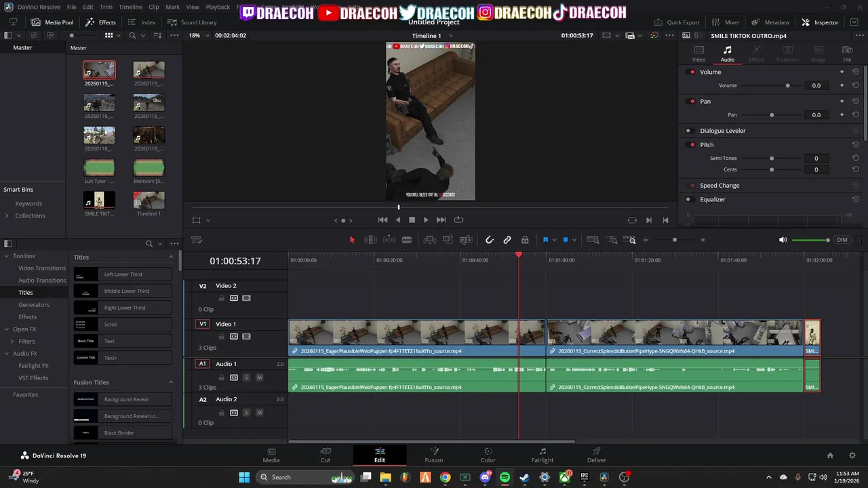
Task: Select the arrow Selection Mode tool
Action: (352, 240)
